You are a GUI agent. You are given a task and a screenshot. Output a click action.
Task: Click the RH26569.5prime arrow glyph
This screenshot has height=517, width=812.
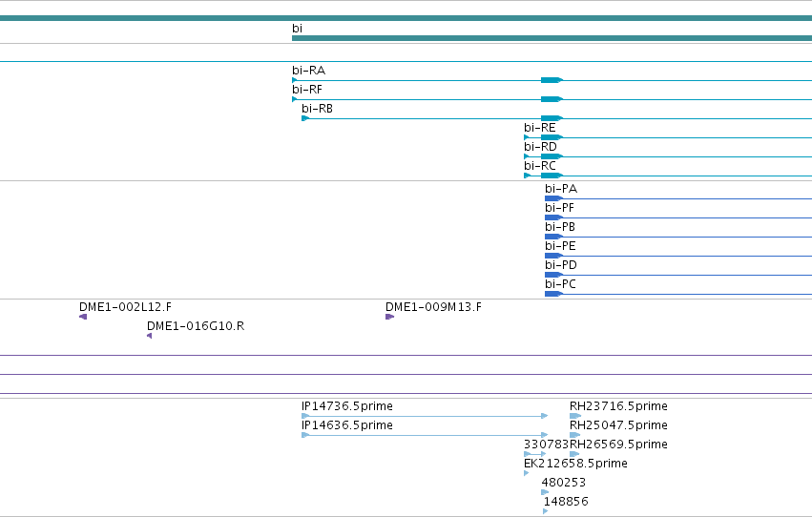coord(574,454)
